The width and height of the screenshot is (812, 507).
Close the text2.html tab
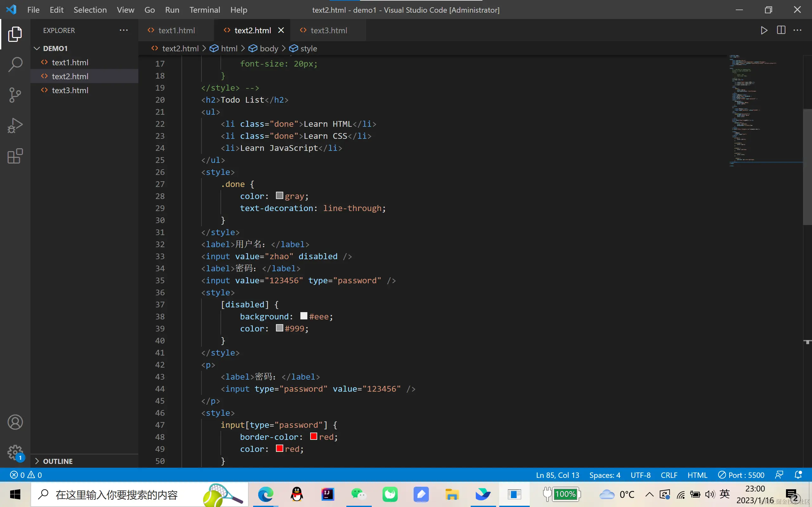click(281, 30)
